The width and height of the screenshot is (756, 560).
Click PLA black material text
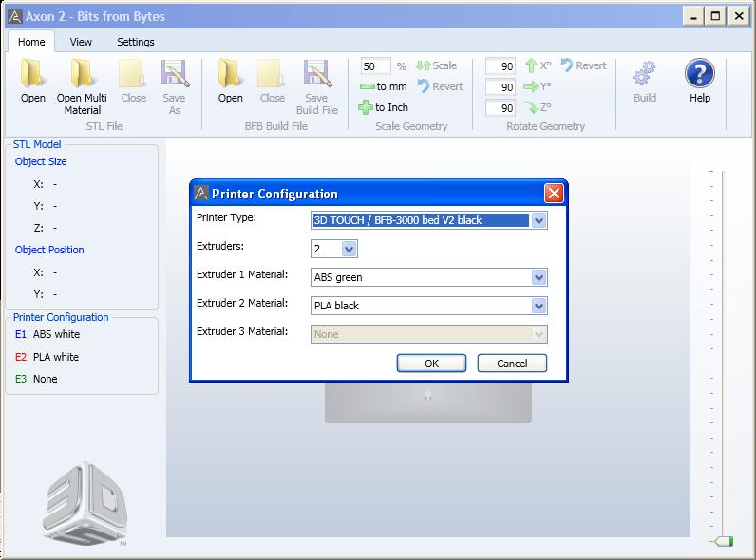click(x=336, y=306)
